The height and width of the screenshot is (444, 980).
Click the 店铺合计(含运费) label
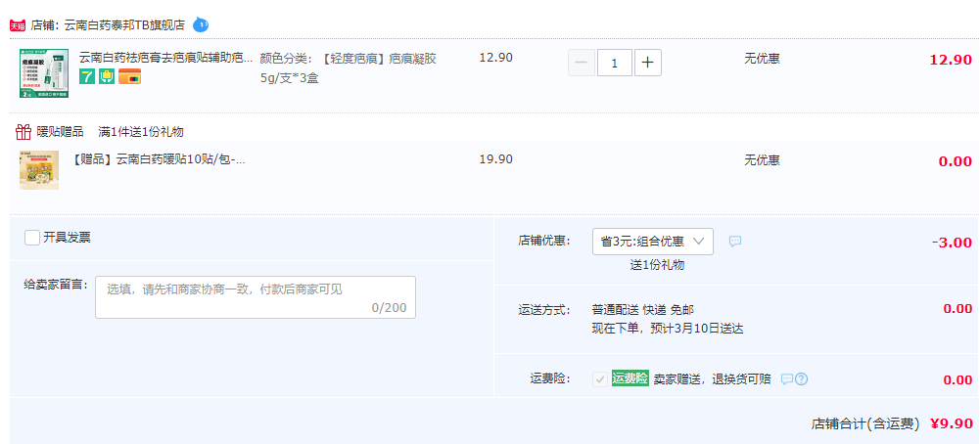coord(865,424)
